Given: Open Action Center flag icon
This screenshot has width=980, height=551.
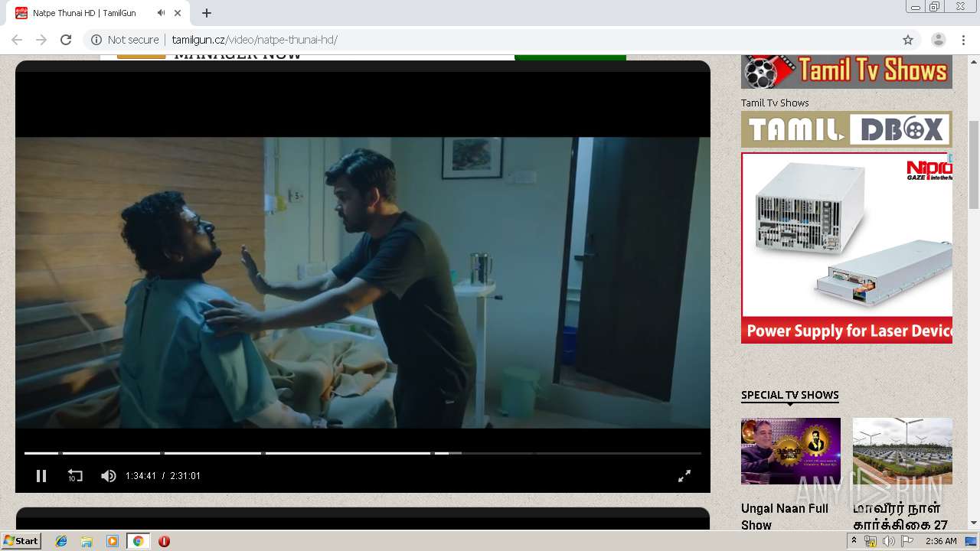Looking at the screenshot, I should (x=907, y=541).
